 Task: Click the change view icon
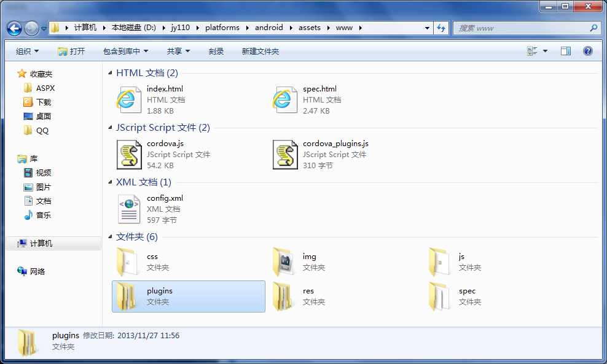(x=532, y=51)
